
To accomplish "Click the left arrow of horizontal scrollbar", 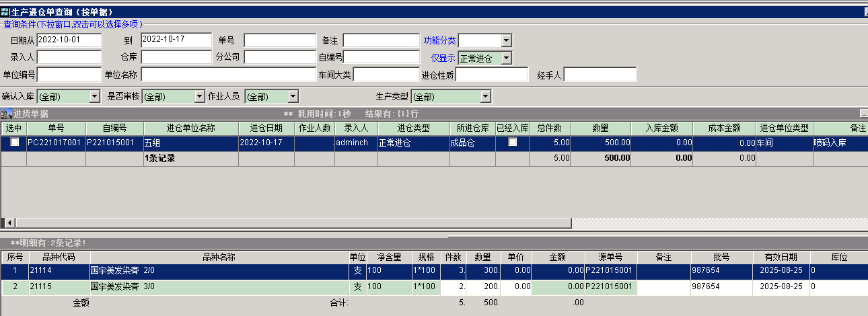I will point(9,223).
